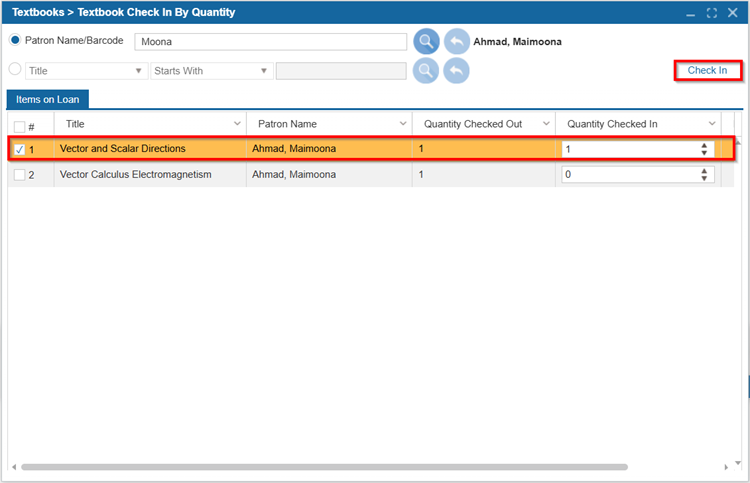Close the Textbook Check In By Quantity window
This screenshot has height=483, width=750.
click(x=732, y=13)
